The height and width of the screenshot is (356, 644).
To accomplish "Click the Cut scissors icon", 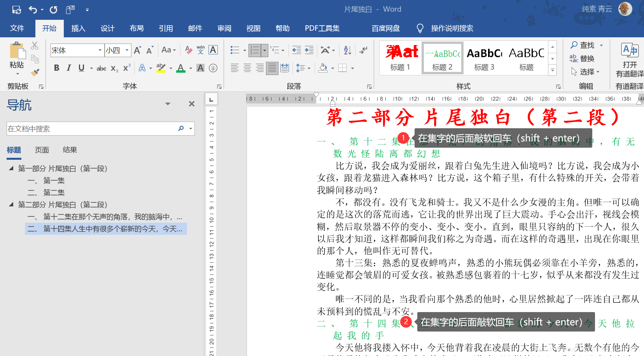I will tap(35, 46).
